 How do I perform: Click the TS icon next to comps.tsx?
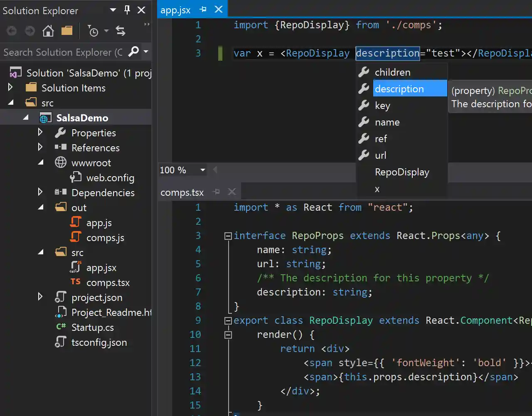[x=76, y=282]
